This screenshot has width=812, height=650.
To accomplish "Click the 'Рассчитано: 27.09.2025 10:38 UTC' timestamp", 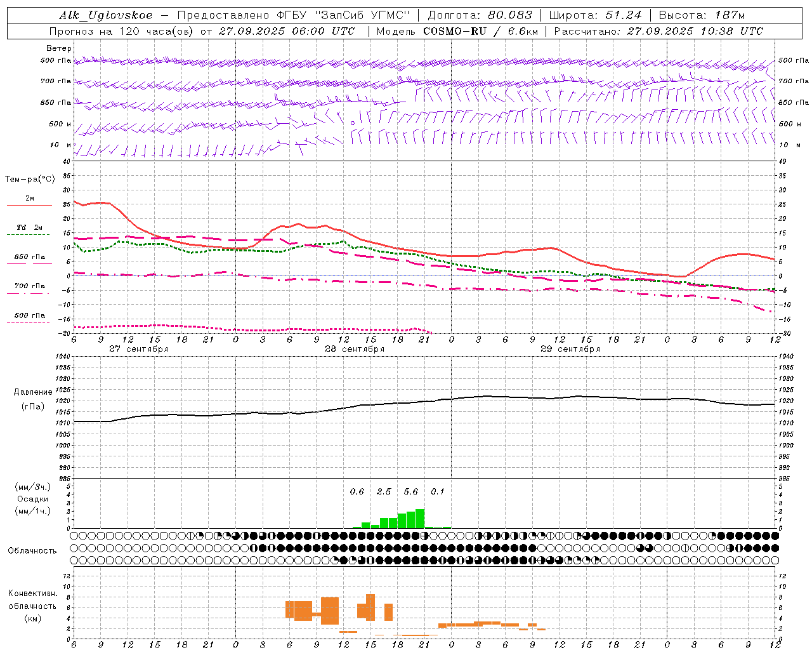I will 658,31.
